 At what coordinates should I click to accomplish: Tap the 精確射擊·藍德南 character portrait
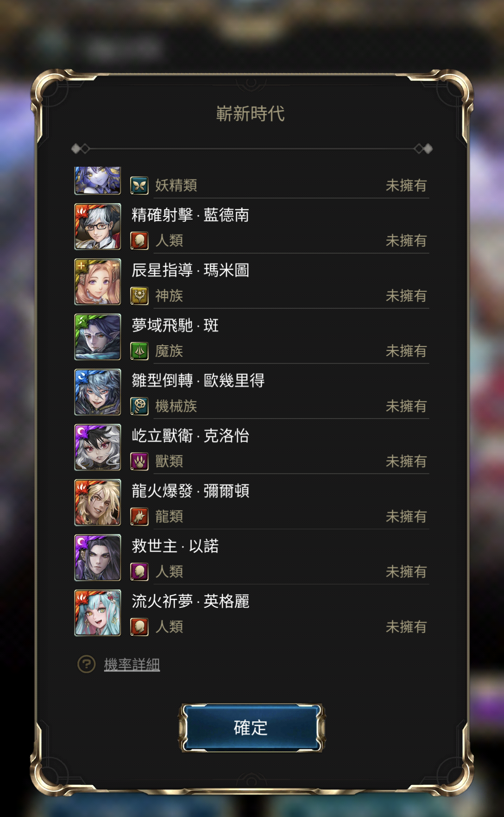(98, 227)
